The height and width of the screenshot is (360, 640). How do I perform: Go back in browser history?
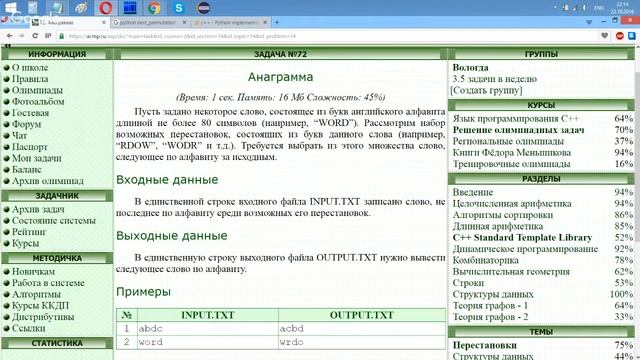coord(9,36)
